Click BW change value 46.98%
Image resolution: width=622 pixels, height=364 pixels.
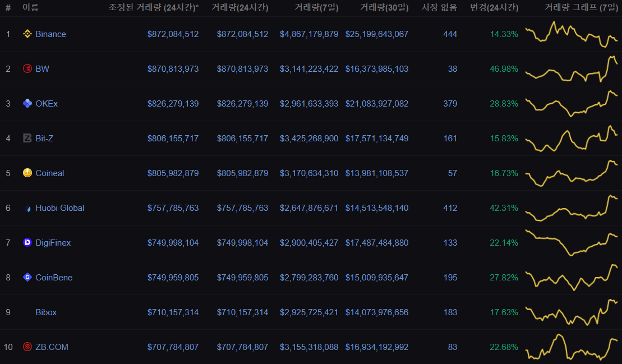[504, 69]
